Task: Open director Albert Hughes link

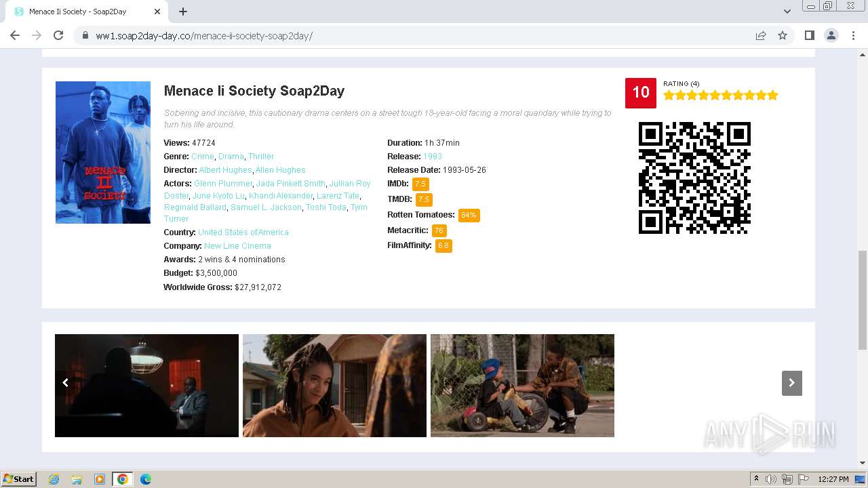Action: (x=225, y=170)
